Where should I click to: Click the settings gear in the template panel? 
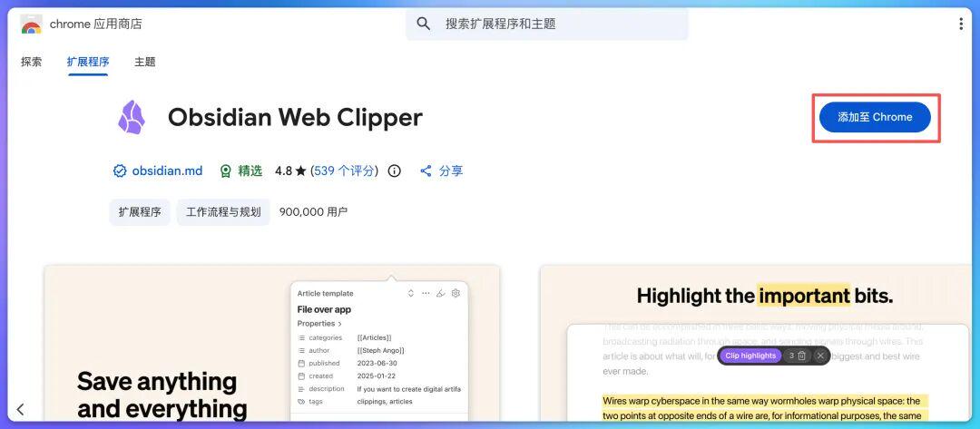click(x=456, y=294)
